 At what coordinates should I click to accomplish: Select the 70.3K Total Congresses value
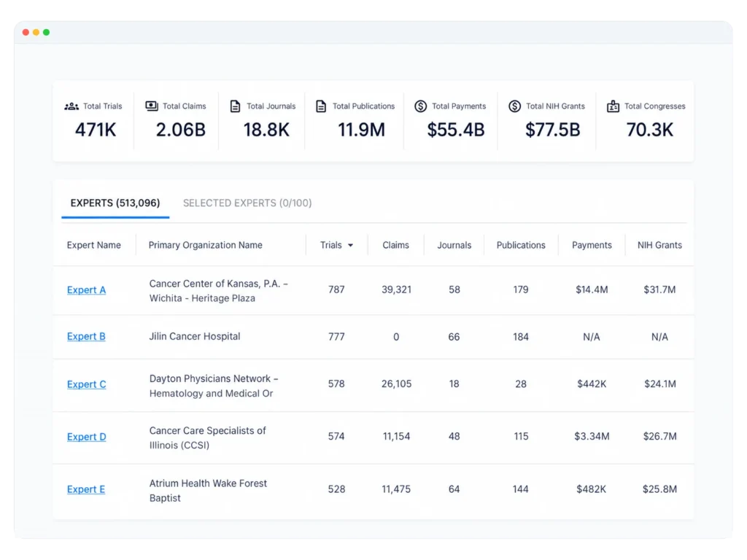[650, 130]
